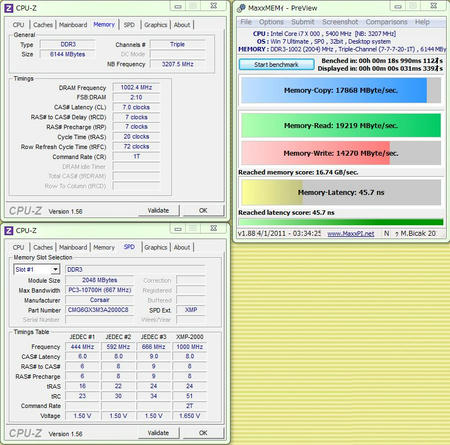Select the Caches tab in top CPU-Z window

pyautogui.click(x=43, y=25)
